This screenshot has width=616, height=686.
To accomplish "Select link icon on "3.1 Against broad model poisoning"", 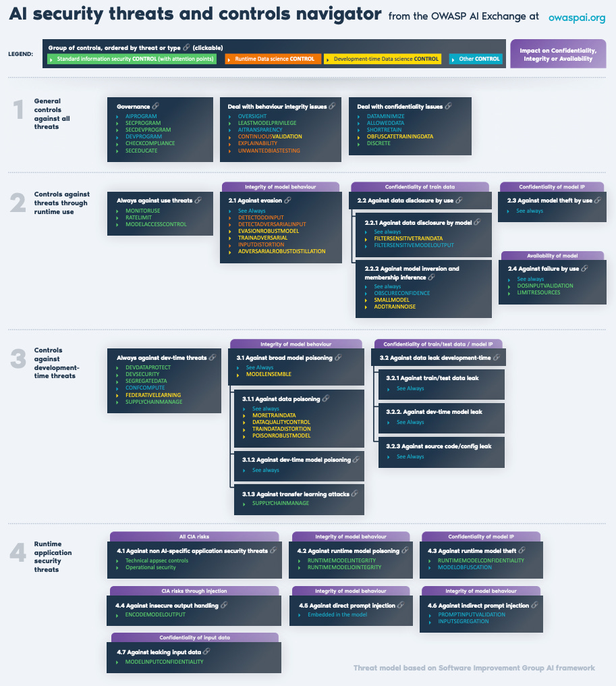I will click(336, 357).
